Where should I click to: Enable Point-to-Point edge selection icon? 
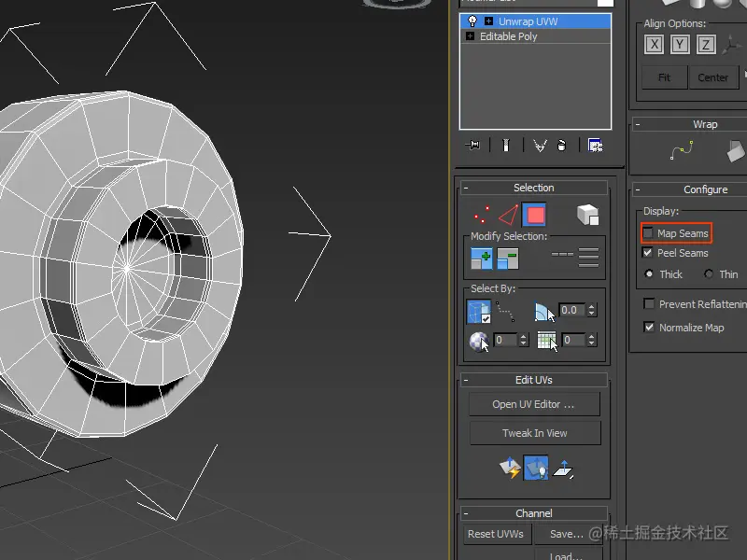point(504,312)
